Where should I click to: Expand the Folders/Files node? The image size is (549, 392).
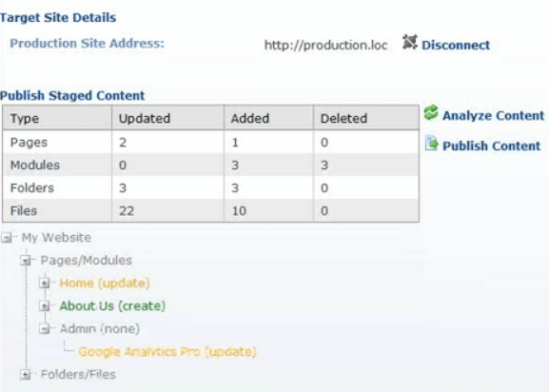pyautogui.click(x=25, y=375)
